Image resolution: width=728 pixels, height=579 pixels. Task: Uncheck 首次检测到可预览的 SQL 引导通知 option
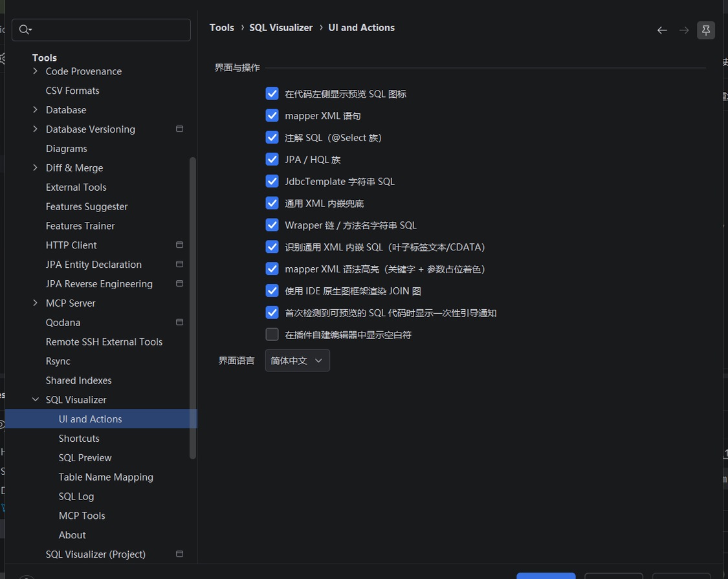(272, 312)
